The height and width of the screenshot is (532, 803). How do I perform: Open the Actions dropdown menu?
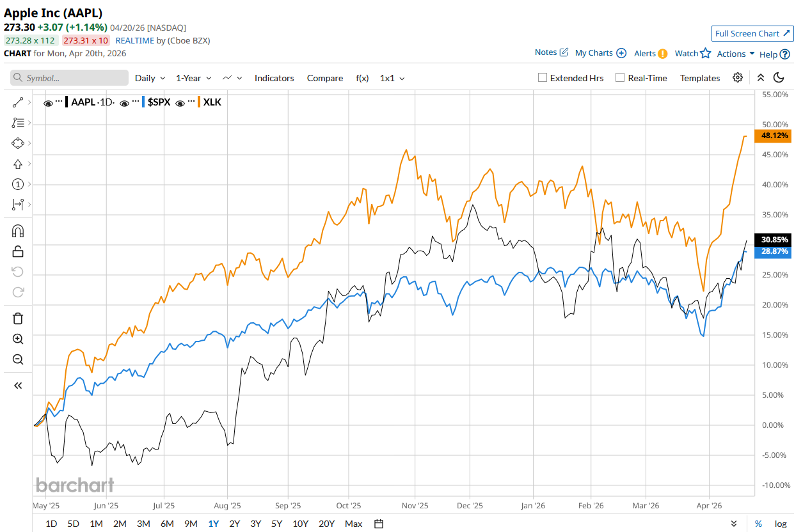pyautogui.click(x=736, y=54)
